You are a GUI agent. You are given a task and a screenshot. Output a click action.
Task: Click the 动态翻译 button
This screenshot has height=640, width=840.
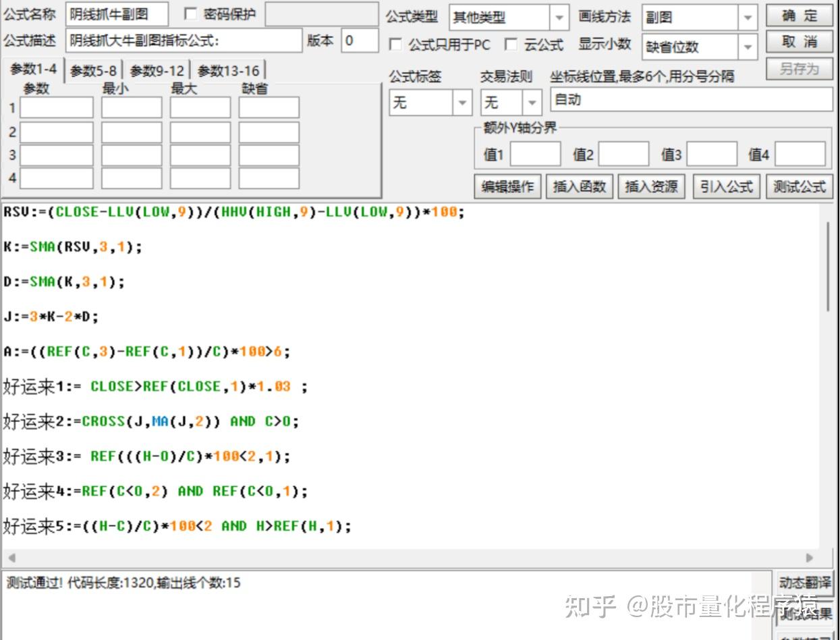pos(805,583)
